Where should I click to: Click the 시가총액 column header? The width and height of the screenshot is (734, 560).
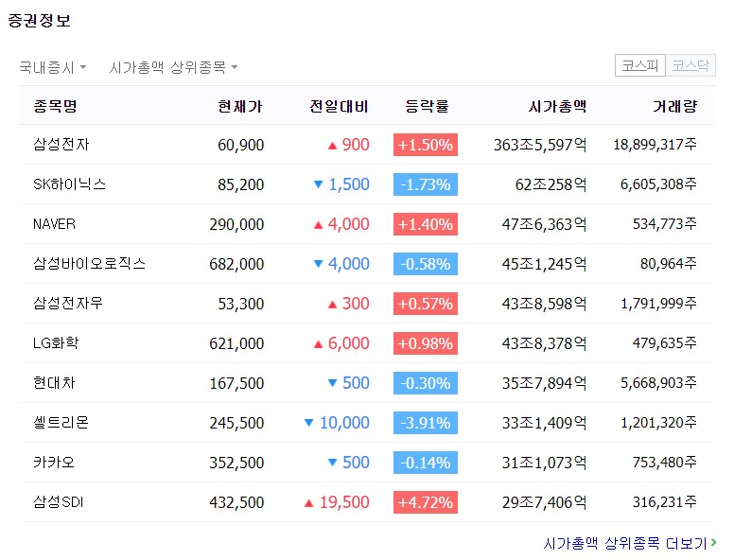point(557,106)
